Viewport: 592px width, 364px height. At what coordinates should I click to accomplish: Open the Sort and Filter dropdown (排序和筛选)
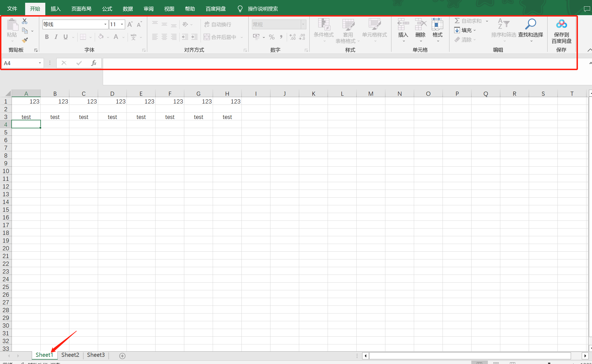tap(504, 30)
